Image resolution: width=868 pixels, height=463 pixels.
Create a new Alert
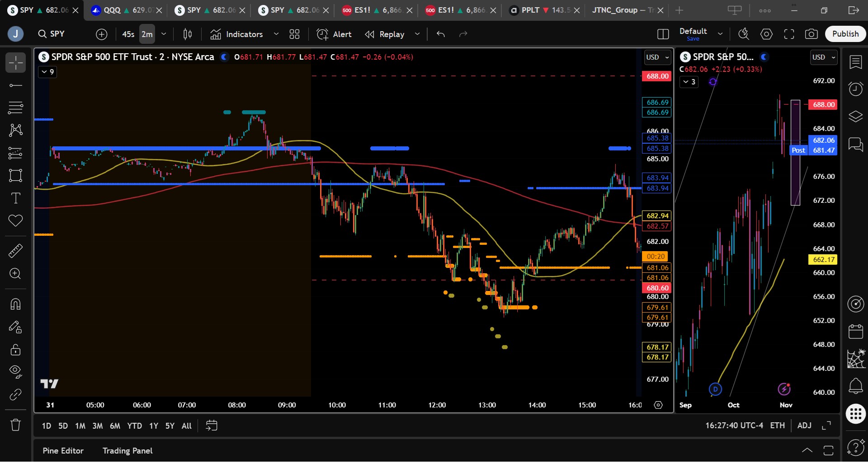335,34
